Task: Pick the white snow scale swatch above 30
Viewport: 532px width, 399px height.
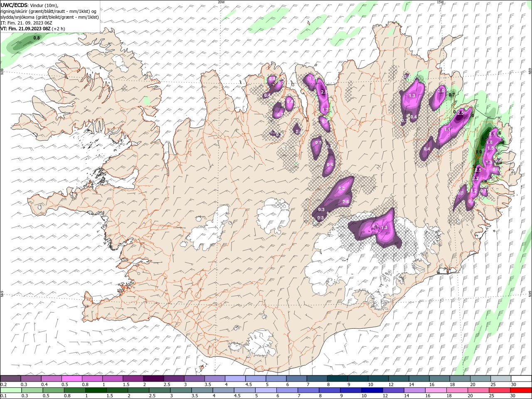Action: pyautogui.click(x=521, y=378)
